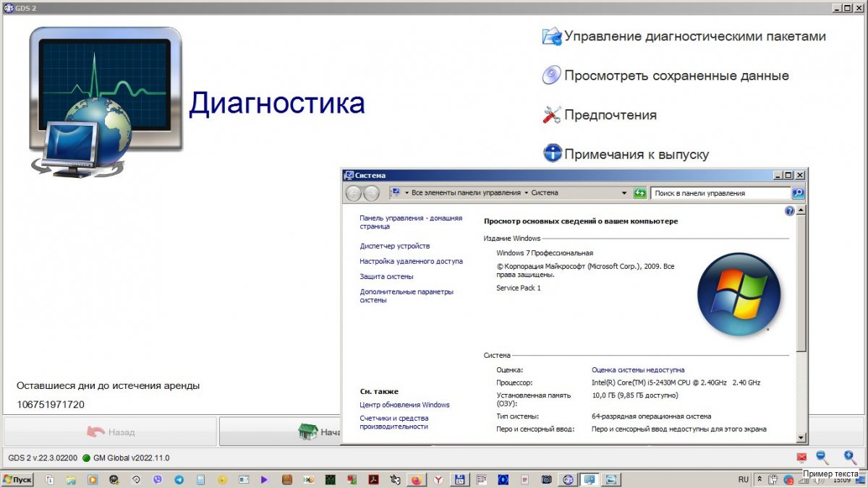The height and width of the screenshot is (488, 868).
Task: Click the RU language indicator
Action: 744,479
